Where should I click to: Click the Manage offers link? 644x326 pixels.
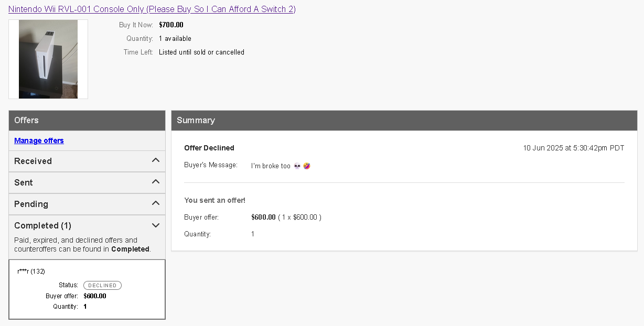pyautogui.click(x=39, y=140)
